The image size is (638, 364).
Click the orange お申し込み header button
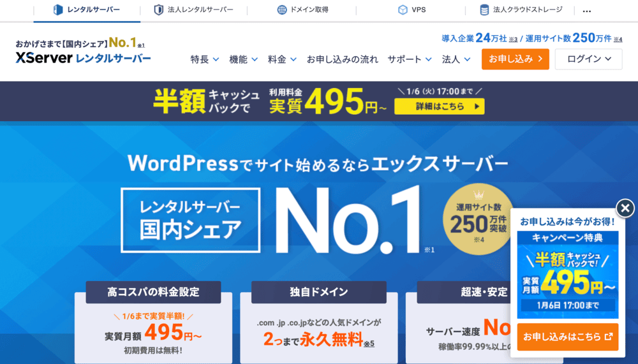tap(515, 59)
